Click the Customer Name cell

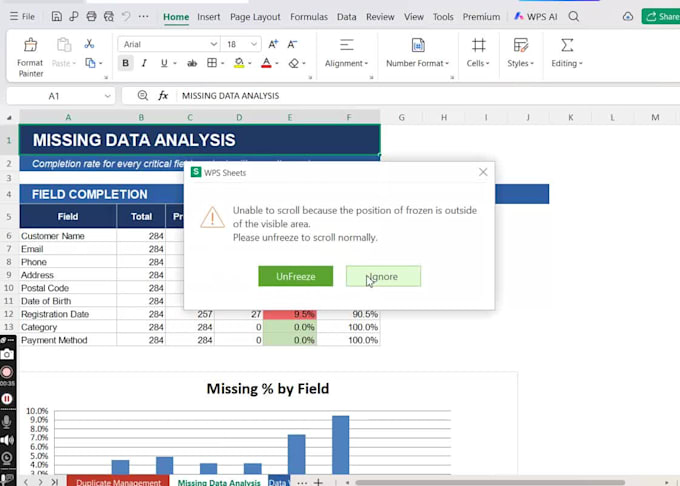click(x=68, y=236)
